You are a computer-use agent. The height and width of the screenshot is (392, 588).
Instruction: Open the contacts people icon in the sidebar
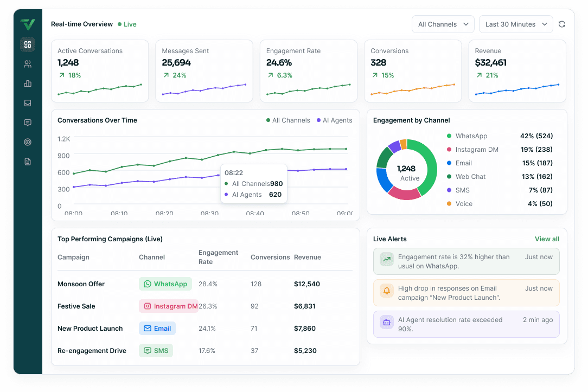click(x=28, y=64)
